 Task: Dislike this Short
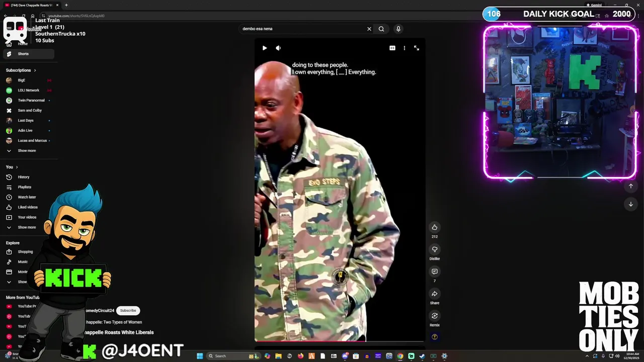coord(435,249)
